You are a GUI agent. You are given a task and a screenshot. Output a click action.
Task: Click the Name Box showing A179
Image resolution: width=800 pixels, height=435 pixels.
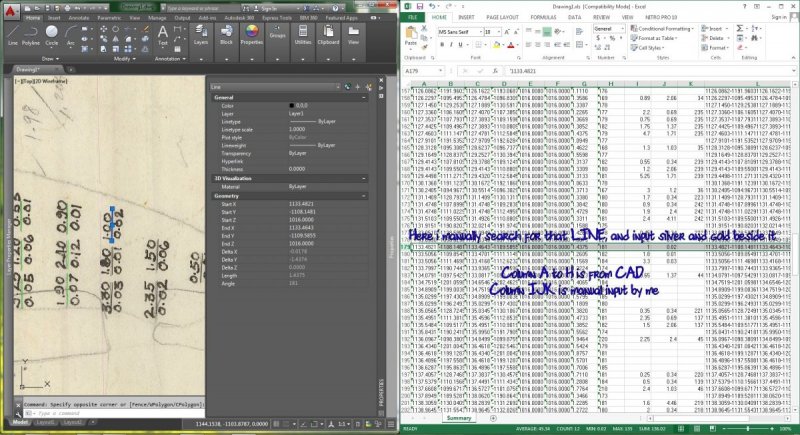[422, 71]
